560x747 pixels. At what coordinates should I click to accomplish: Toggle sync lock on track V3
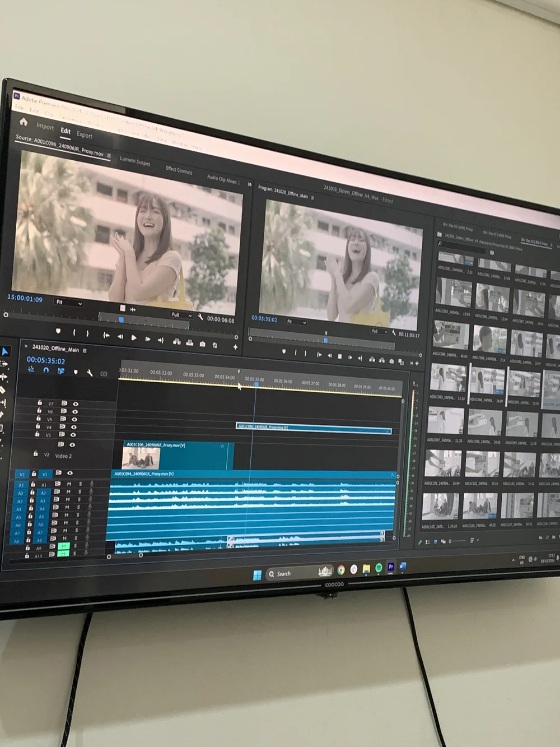pyautogui.click(x=62, y=434)
